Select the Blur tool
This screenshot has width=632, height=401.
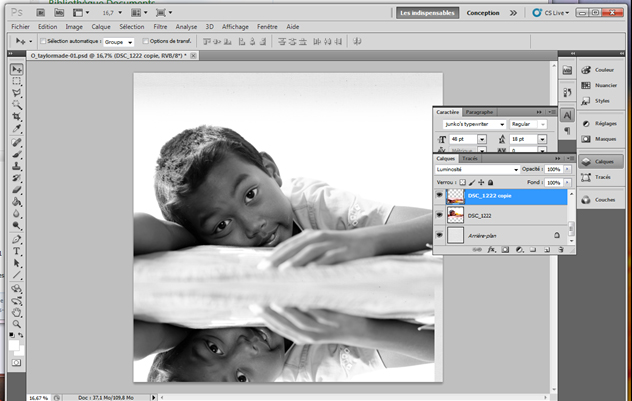(17, 213)
